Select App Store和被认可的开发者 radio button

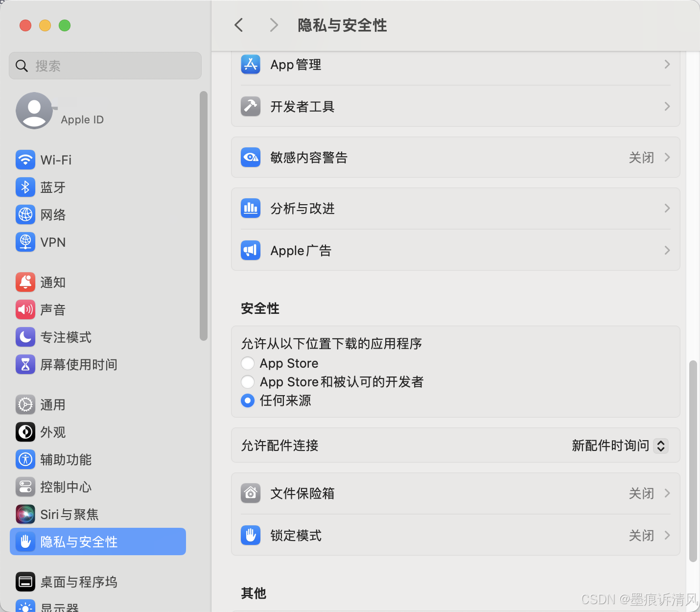coord(248,382)
